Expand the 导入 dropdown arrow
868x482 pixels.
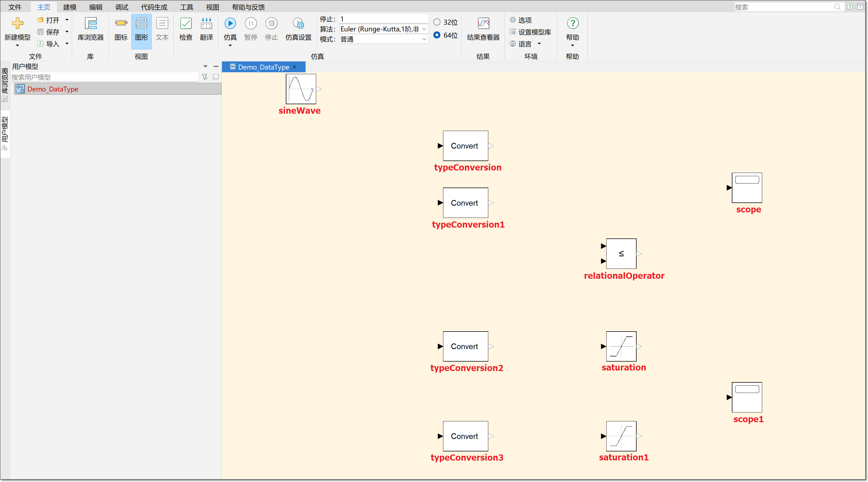point(67,44)
